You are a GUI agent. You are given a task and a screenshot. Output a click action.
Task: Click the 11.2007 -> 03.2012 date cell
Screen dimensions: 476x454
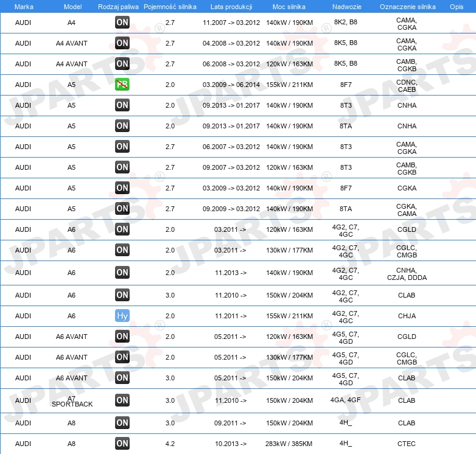231,23
